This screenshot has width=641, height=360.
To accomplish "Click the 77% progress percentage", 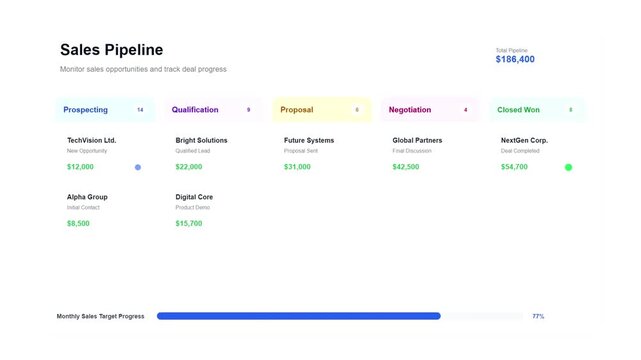I will (x=538, y=316).
